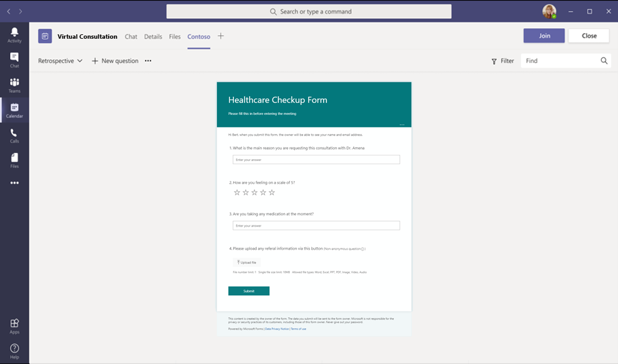Image resolution: width=618 pixels, height=364 pixels.
Task: Click the 'Please fill this in before entering the meeting' subtitle
Action: pyautogui.click(x=262, y=114)
